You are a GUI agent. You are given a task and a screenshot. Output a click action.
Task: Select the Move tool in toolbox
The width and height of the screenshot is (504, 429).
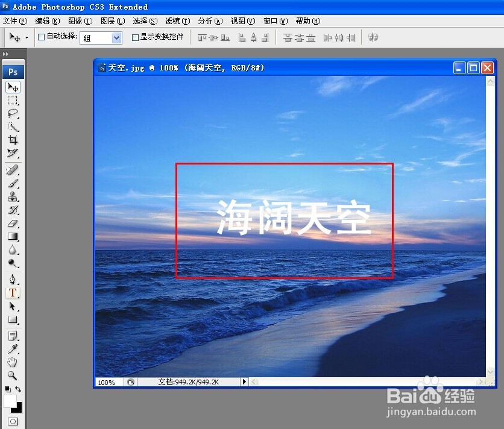pos(13,87)
